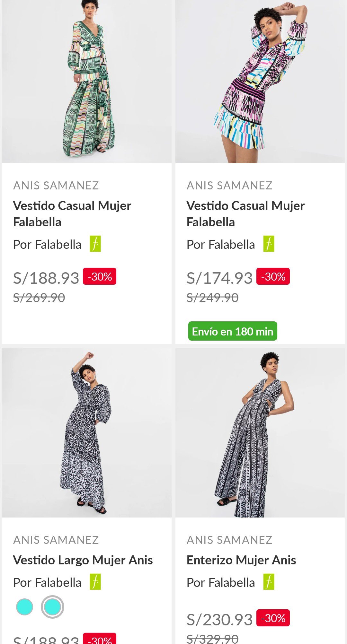The width and height of the screenshot is (347, 644).
Task: Select the outlined turquoise color swatch
Action: (52, 607)
